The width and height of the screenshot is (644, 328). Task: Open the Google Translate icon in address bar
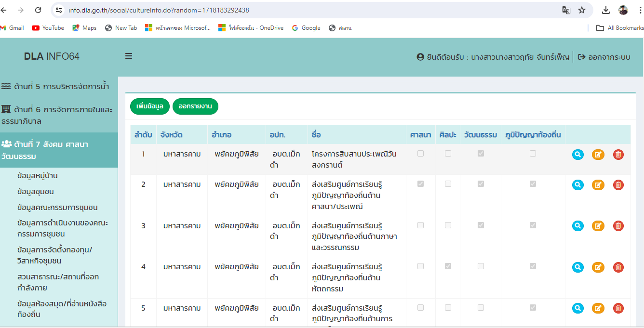(566, 10)
